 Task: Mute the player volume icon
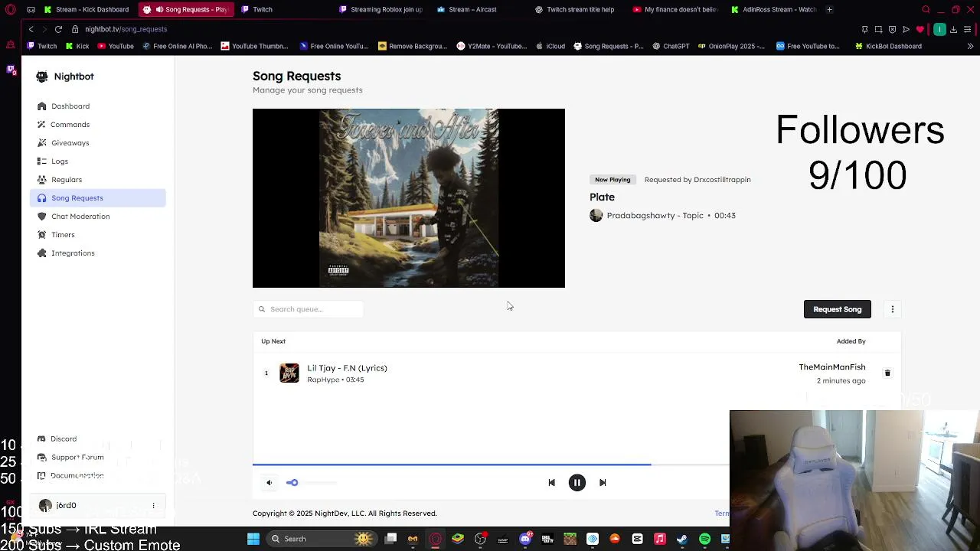click(269, 483)
